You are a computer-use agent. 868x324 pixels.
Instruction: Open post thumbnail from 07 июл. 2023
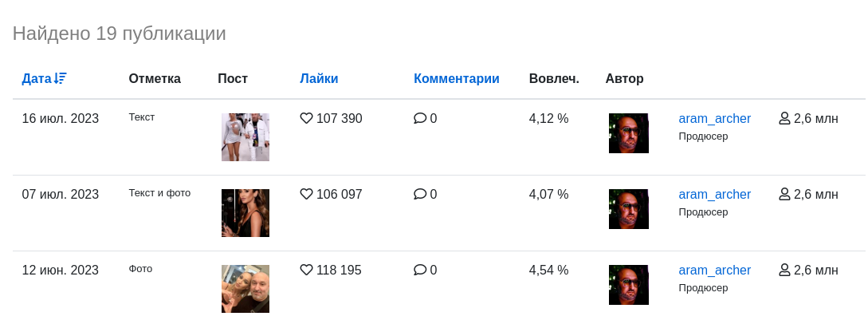[x=245, y=213]
